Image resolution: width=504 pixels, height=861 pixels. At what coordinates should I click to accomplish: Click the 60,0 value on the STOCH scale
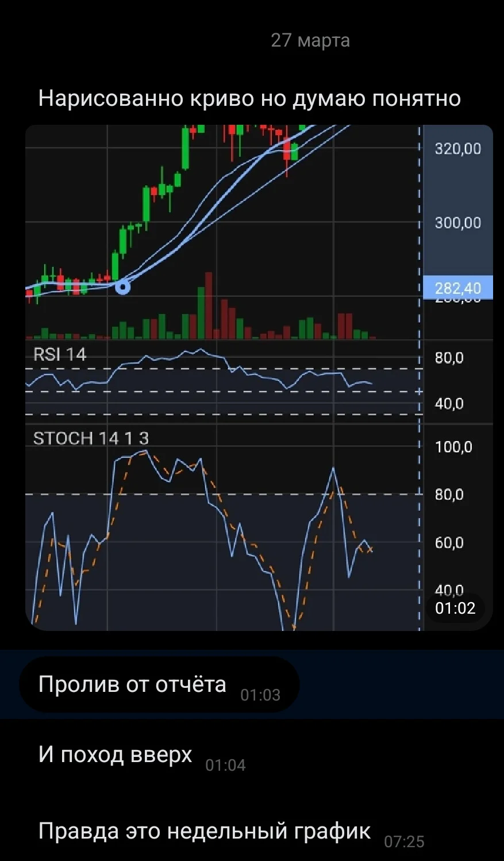click(449, 542)
